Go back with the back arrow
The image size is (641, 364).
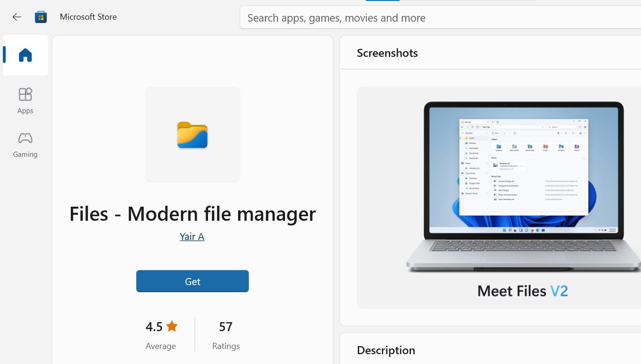(16, 17)
